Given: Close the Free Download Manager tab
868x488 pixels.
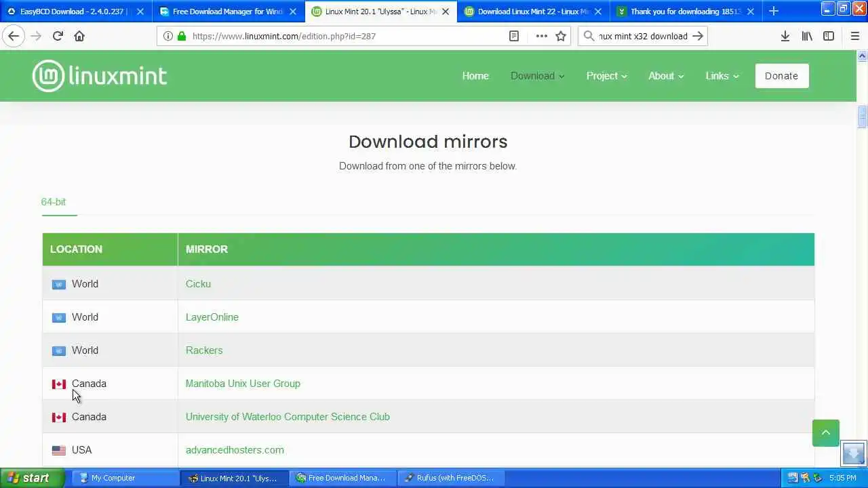Looking at the screenshot, I should pos(293,12).
